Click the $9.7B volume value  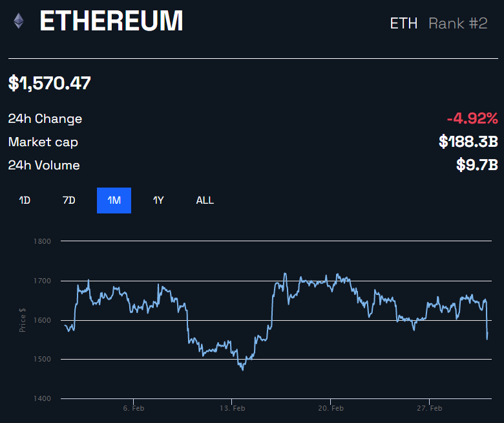(x=477, y=165)
